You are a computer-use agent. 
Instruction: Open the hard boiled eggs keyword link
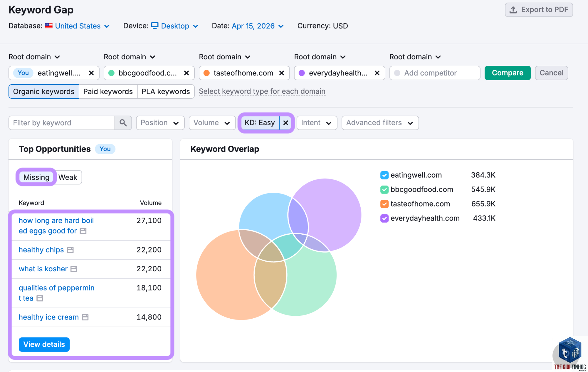[56, 226]
